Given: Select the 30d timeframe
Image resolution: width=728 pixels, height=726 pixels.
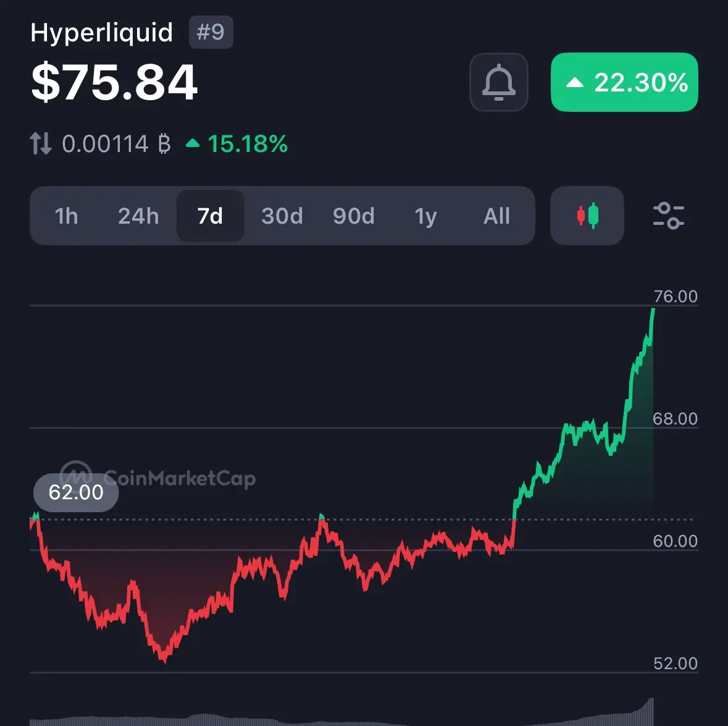Looking at the screenshot, I should 282,216.
